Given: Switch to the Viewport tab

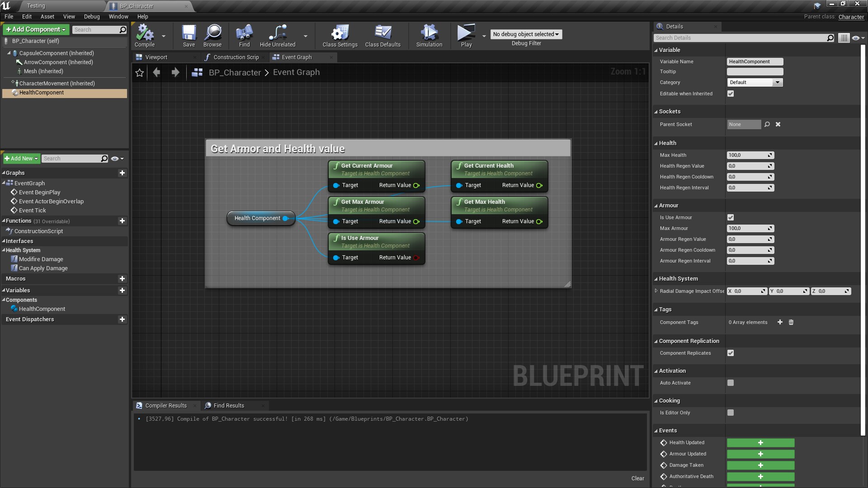Looking at the screenshot, I should coord(156,57).
